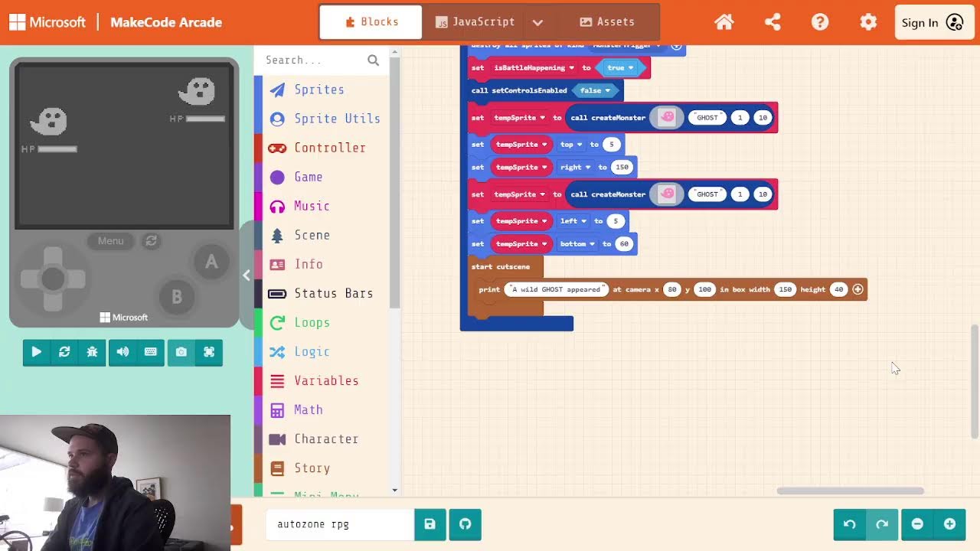980x551 pixels.
Task: Start the simulator with play button
Action: point(36,352)
